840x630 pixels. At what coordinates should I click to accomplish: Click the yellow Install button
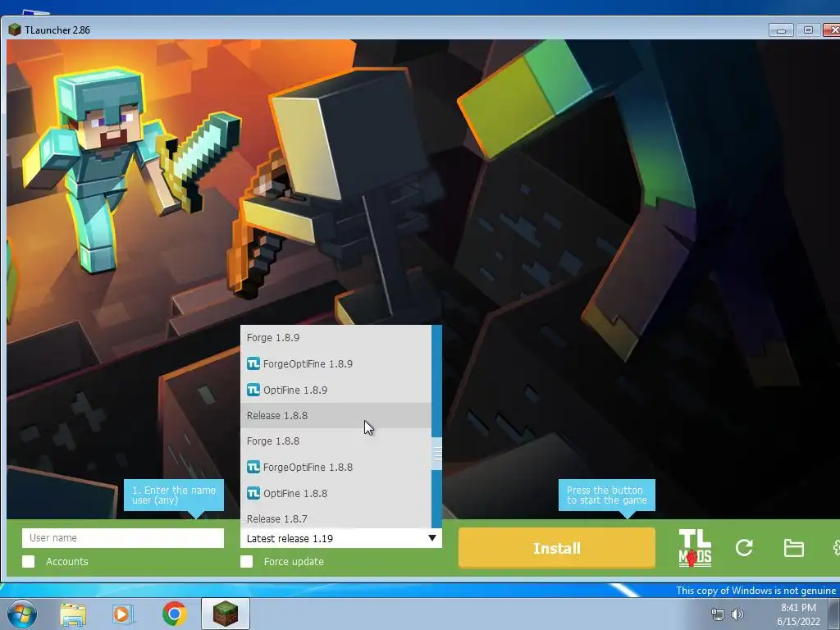click(x=557, y=548)
